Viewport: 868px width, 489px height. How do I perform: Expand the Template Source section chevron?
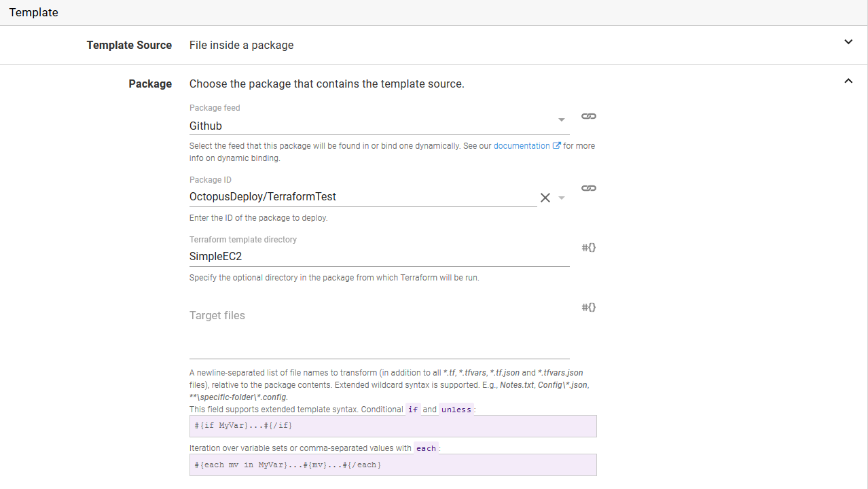(848, 42)
